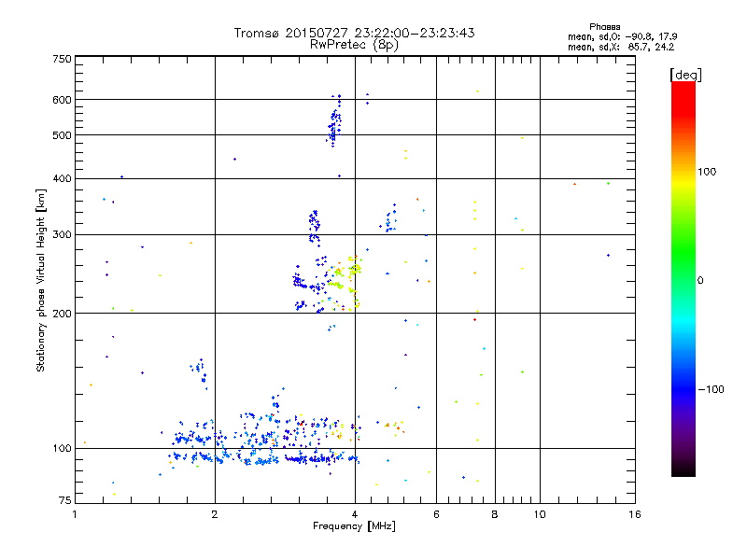Click the '[deg]' colorbar unit label
The image size is (747, 560).
[x=685, y=75]
